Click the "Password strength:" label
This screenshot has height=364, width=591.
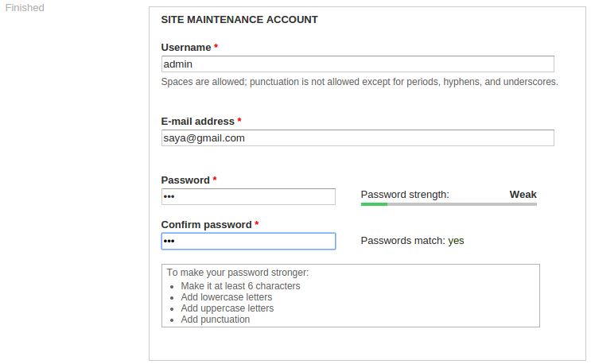pos(405,195)
